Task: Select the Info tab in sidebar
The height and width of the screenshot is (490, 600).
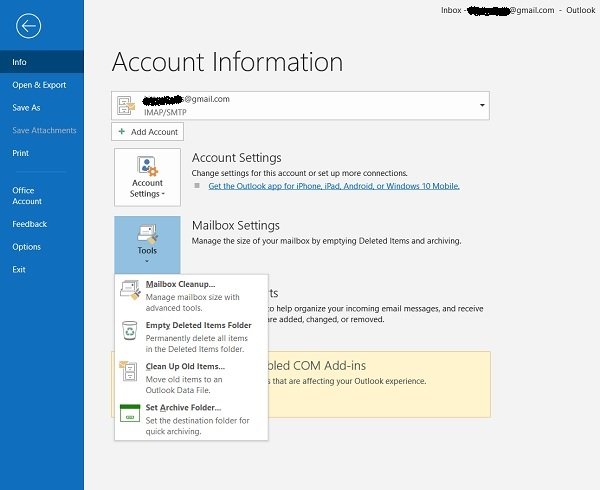Action: pyautogui.click(x=42, y=62)
